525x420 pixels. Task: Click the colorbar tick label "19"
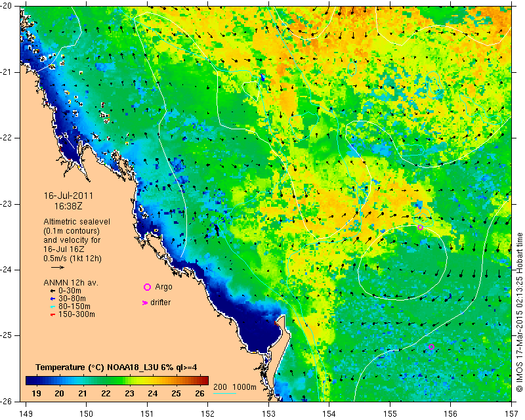coord(37,393)
